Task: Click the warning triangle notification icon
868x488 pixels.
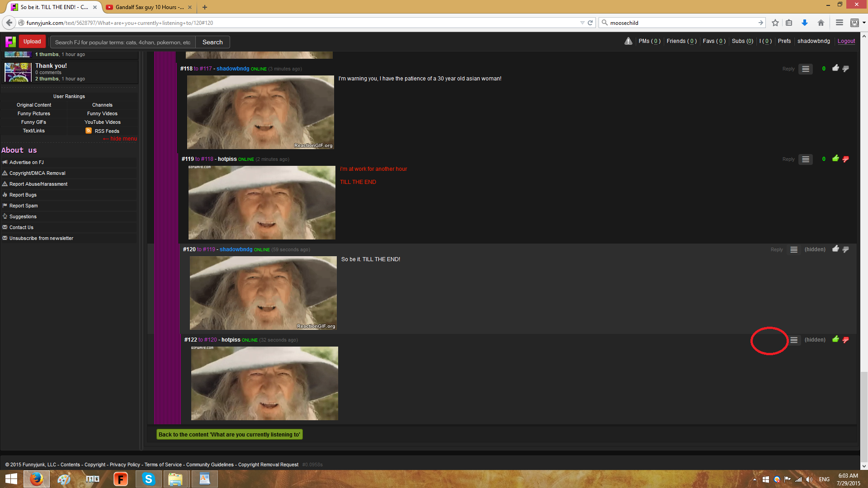Action: click(628, 41)
